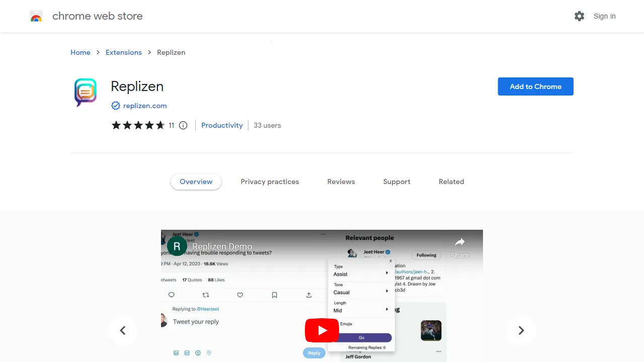
Task: Click the Productivity category link
Action: [x=222, y=125]
